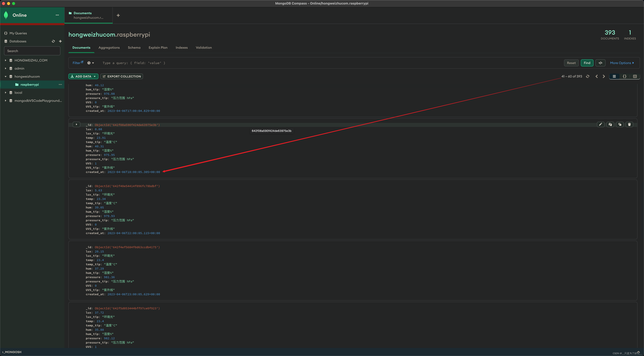
Task: Click the Reset button
Action: tap(571, 63)
